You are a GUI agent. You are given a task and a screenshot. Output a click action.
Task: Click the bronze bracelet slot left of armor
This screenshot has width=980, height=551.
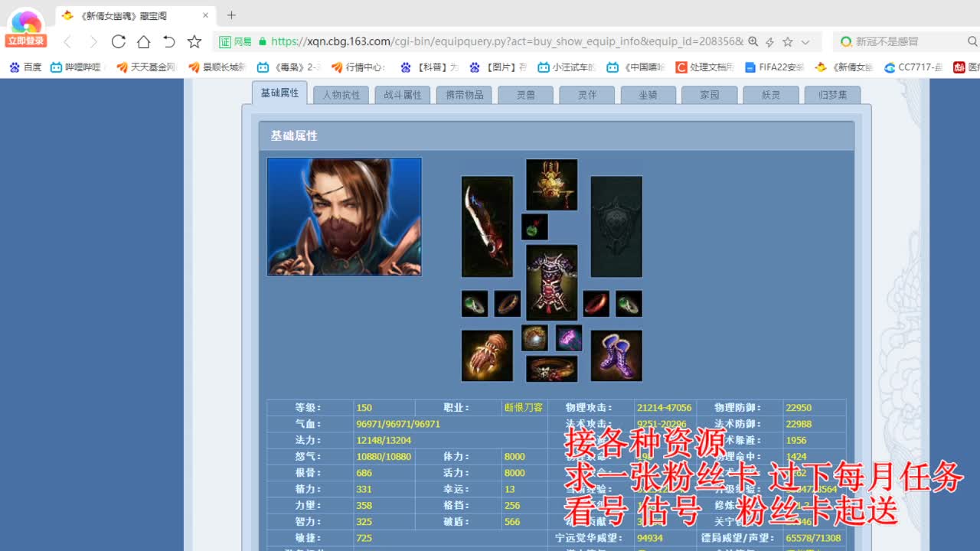point(507,304)
